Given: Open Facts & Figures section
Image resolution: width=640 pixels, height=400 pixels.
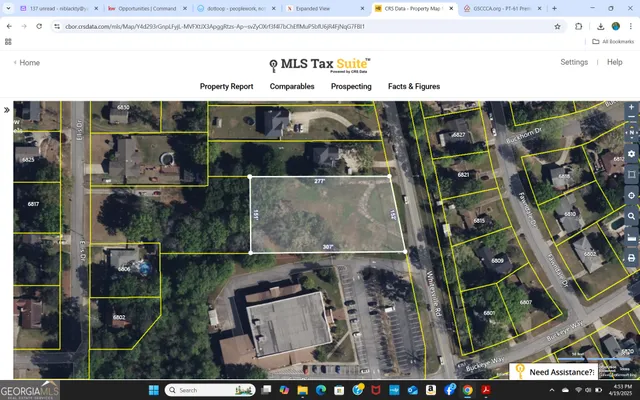Looking at the screenshot, I should click(x=414, y=87).
